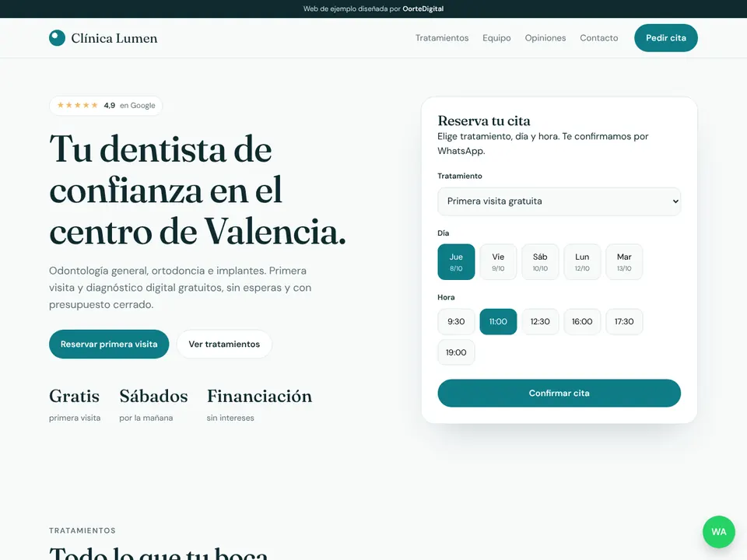Choose the 9:30 time slot
The height and width of the screenshot is (560, 747).
pos(456,322)
